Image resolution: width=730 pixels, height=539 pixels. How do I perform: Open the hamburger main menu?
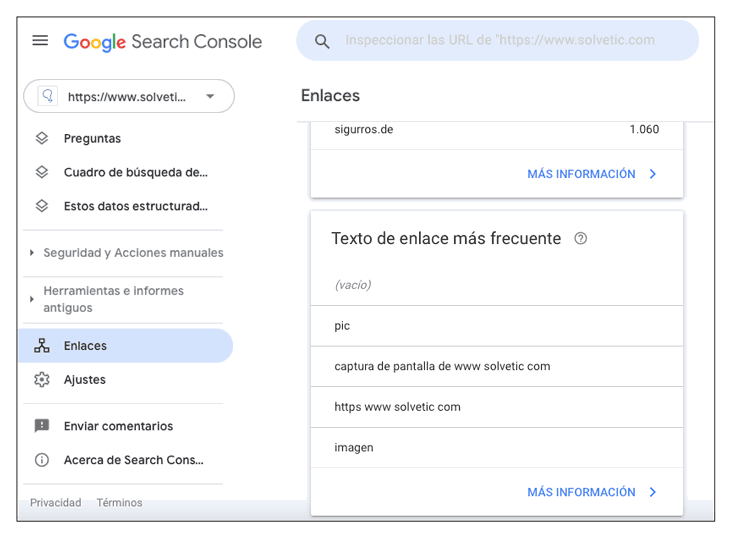[x=40, y=41]
